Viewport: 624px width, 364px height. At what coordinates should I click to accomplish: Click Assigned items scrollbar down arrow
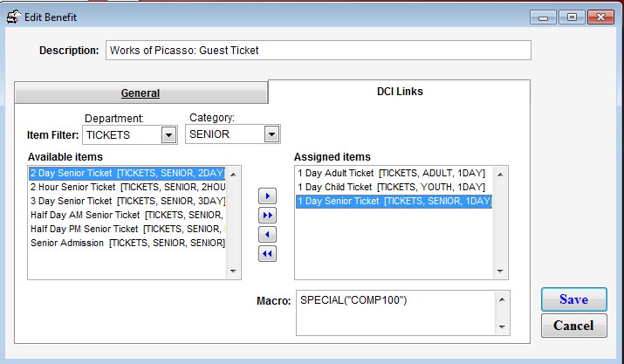pyautogui.click(x=501, y=271)
